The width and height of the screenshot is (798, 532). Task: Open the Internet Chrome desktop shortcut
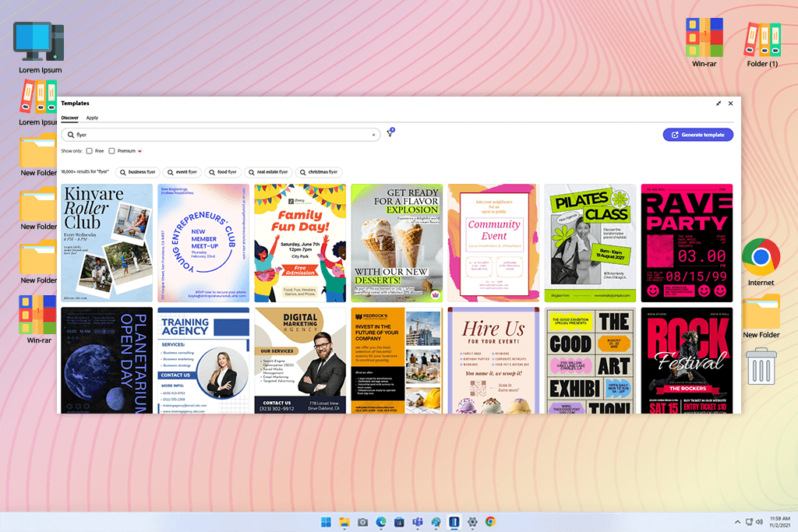pyautogui.click(x=761, y=262)
